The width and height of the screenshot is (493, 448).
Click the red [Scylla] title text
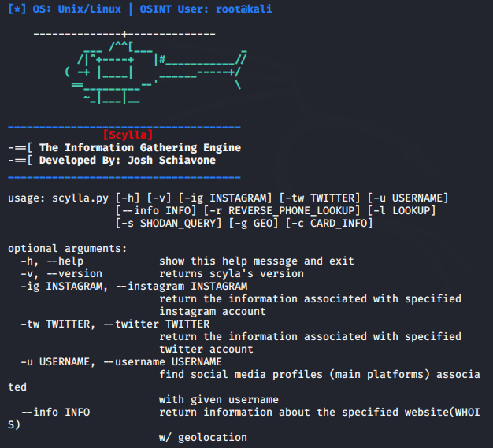click(x=128, y=135)
